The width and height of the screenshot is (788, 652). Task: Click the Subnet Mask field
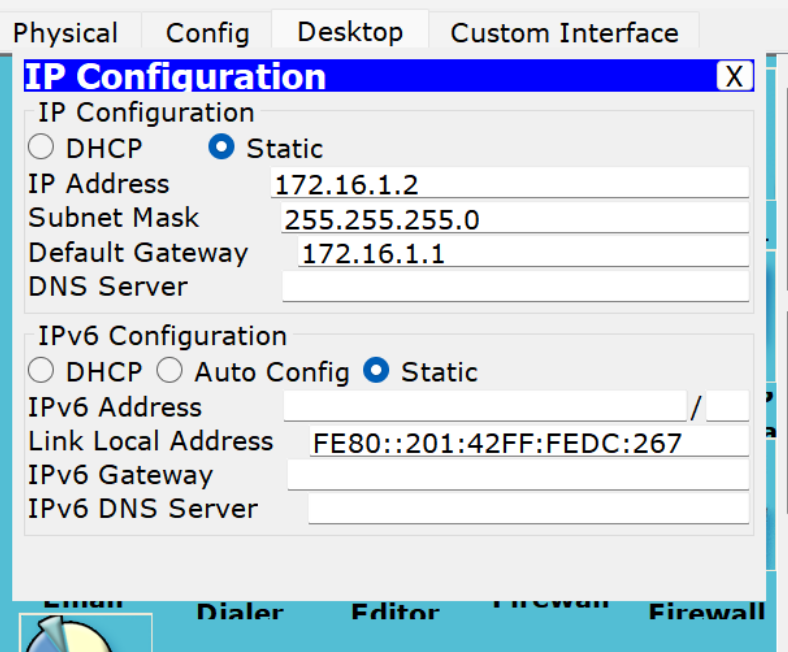coord(514,219)
